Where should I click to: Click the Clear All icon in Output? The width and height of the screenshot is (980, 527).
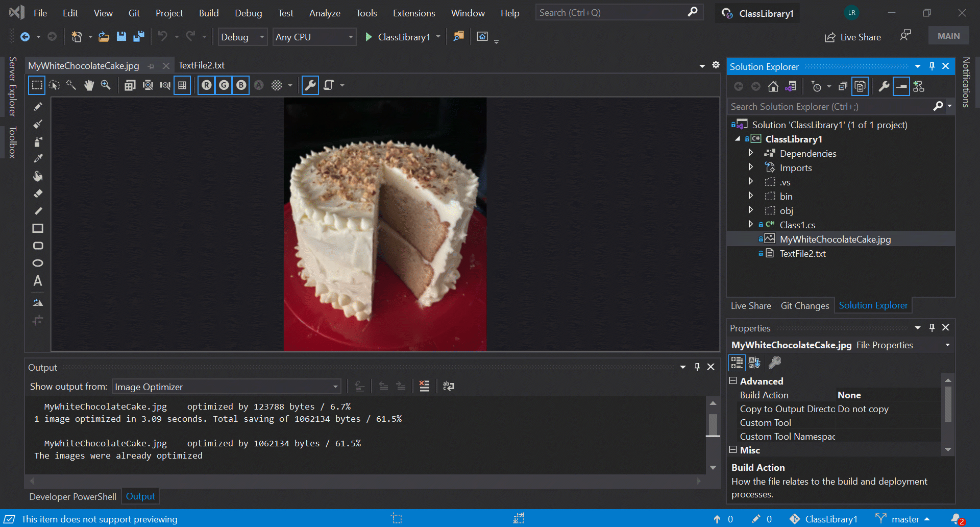pyautogui.click(x=424, y=387)
